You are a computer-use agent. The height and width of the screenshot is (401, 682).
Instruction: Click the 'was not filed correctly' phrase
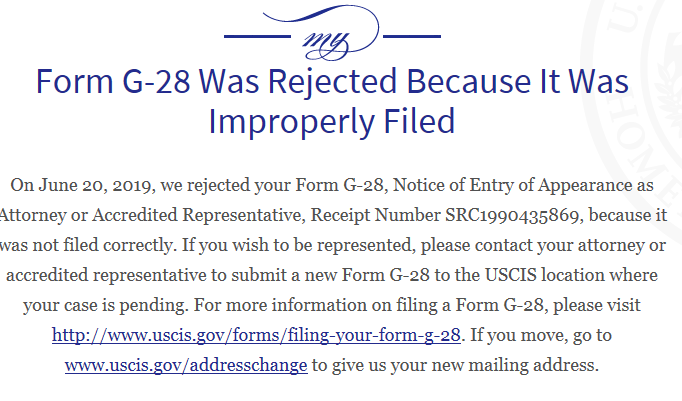coord(87,245)
